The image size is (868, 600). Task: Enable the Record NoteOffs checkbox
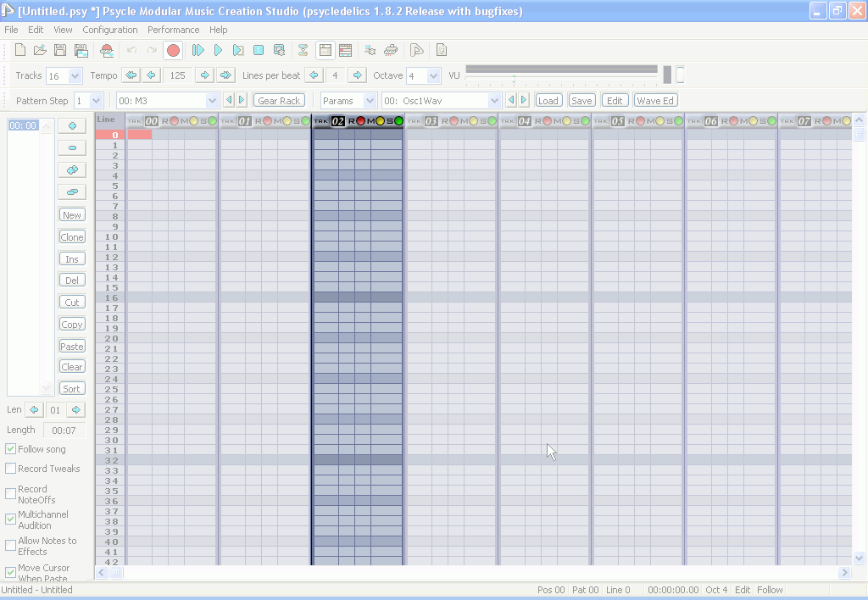click(x=10, y=494)
